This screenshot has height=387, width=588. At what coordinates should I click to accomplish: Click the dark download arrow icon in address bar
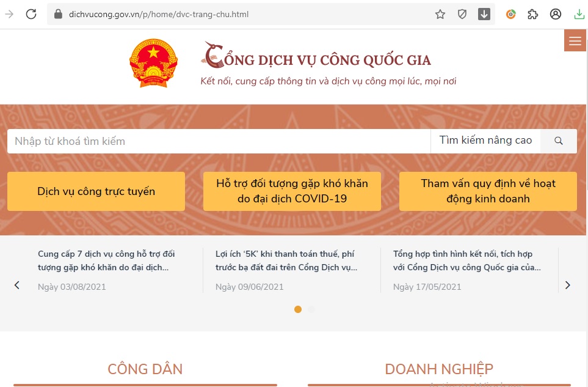click(484, 14)
